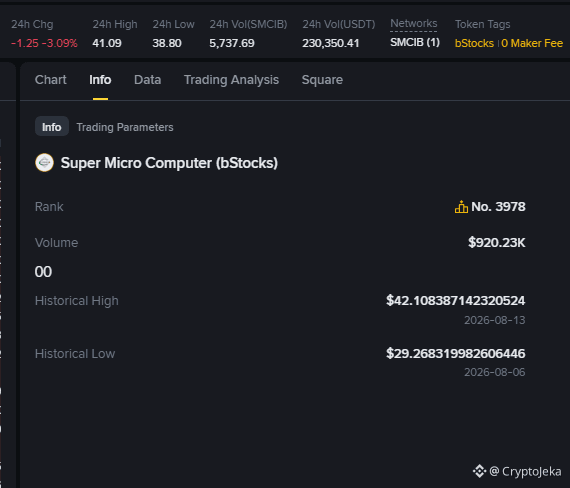Image resolution: width=570 pixels, height=488 pixels.
Task: Click the Super Micro Computer token logo
Action: (x=44, y=163)
